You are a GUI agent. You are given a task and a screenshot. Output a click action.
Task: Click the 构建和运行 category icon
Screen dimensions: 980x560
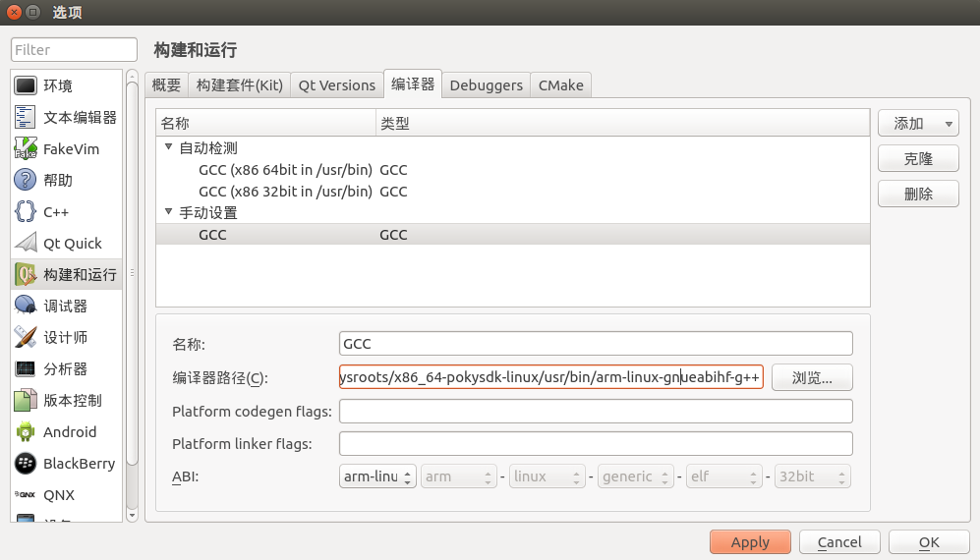pos(26,274)
